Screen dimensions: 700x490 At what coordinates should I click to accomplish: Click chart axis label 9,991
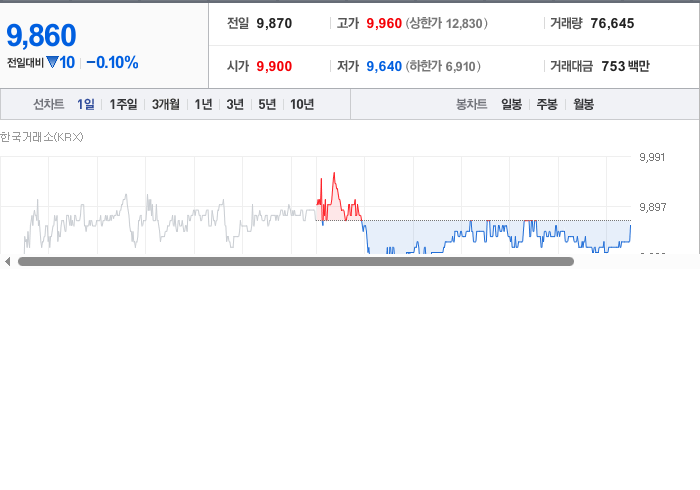(652, 157)
